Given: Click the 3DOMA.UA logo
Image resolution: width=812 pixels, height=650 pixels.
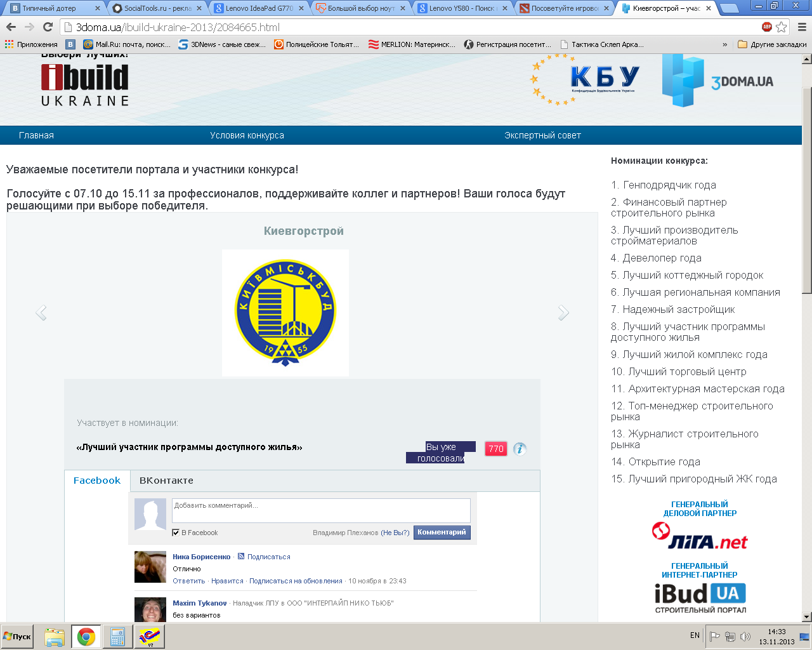Looking at the screenshot, I should tap(717, 81).
